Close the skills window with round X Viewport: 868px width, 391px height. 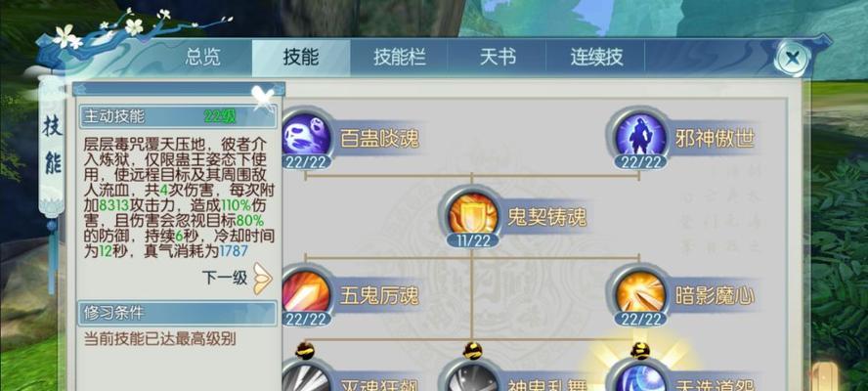pos(792,58)
